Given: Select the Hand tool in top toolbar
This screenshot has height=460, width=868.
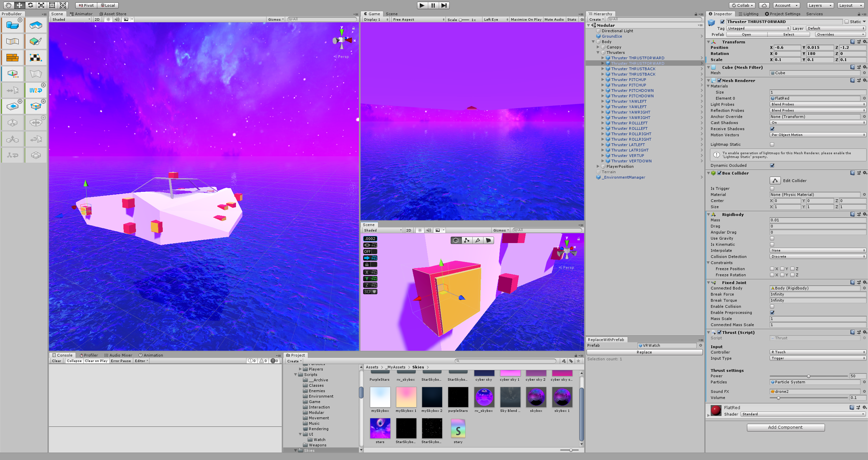Looking at the screenshot, I should pos(8,5).
